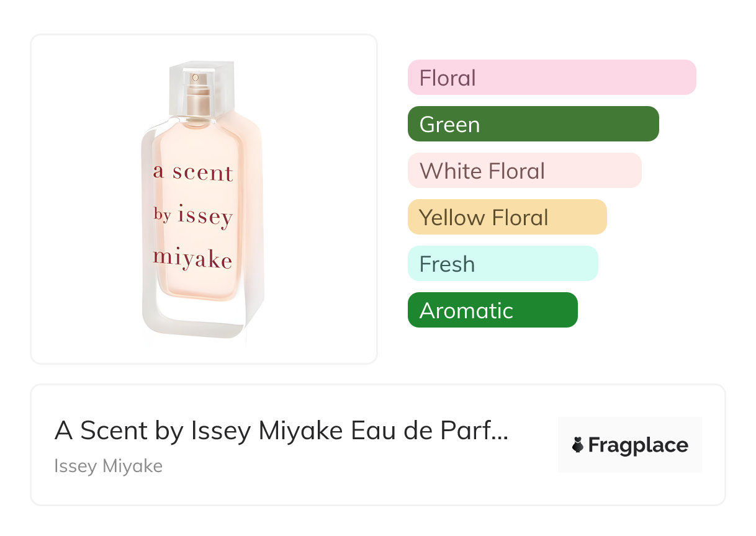This screenshot has width=756, height=536.
Task: Select the pink Floral accord bar
Action: pos(551,78)
